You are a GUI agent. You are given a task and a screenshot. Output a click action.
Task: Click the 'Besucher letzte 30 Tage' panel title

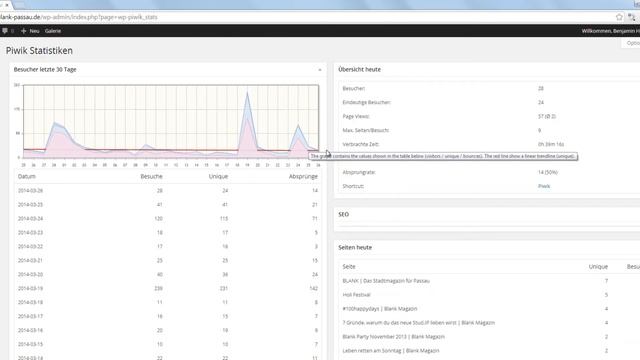click(45, 69)
